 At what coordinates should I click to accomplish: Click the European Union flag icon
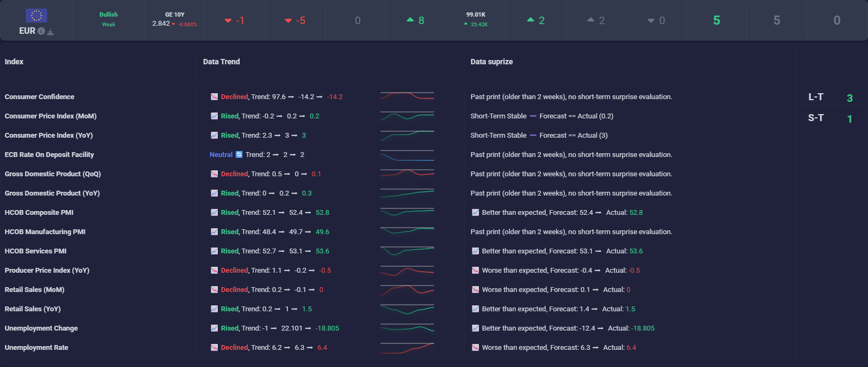point(36,16)
